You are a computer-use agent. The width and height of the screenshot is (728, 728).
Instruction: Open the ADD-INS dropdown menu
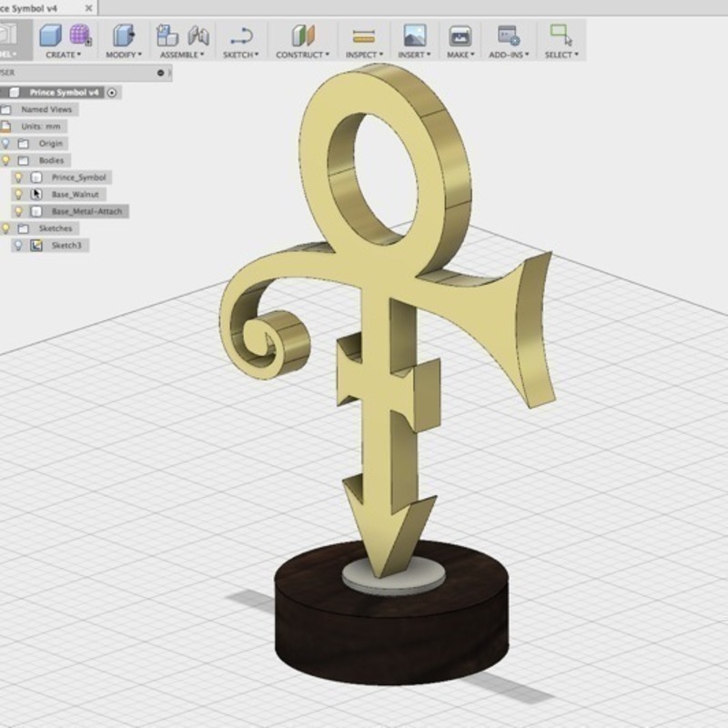(x=509, y=55)
